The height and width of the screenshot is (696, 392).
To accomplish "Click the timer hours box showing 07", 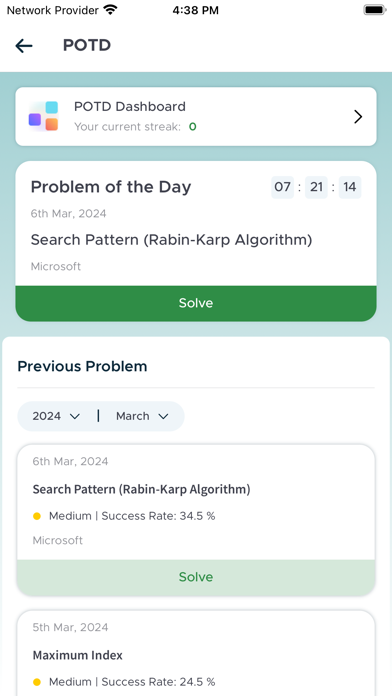I will tap(282, 187).
